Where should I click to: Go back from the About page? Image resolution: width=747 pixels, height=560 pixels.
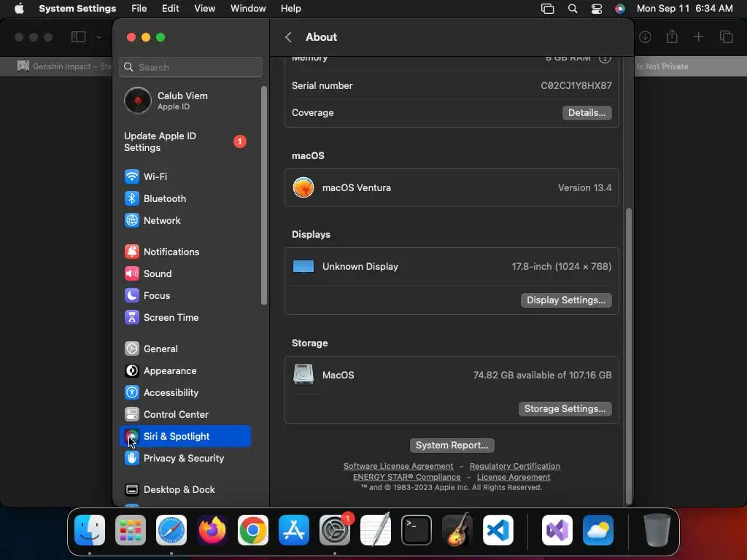[x=288, y=37]
